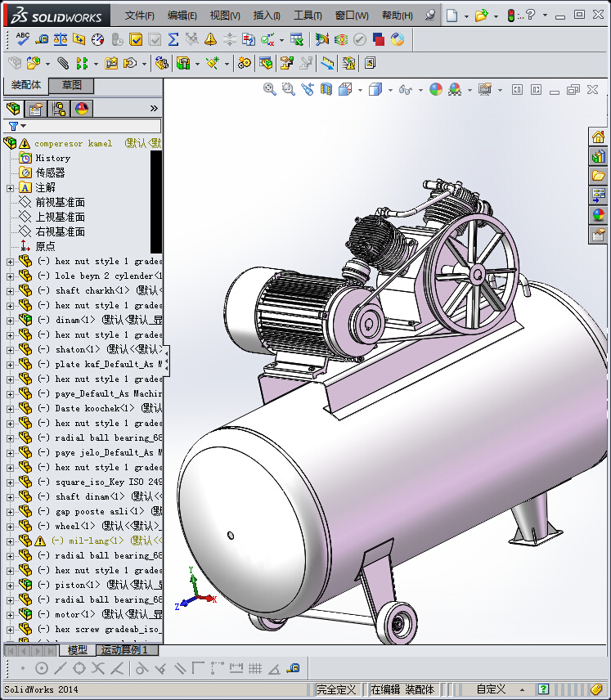This screenshot has width=611, height=700.
Task: Open the DisplayManager color ball tab
Action: [x=82, y=109]
